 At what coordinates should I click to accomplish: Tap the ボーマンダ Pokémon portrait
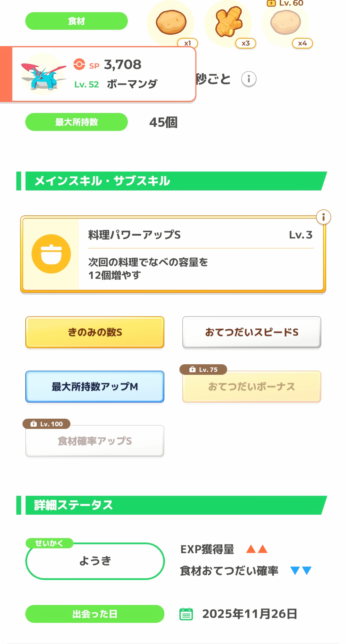pyautogui.click(x=43, y=75)
